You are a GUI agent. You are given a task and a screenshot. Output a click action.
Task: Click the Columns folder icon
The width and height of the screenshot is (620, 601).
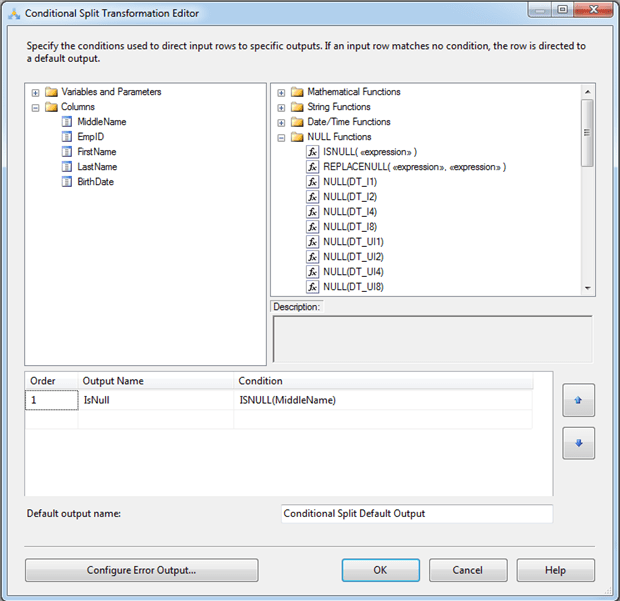pos(51,107)
